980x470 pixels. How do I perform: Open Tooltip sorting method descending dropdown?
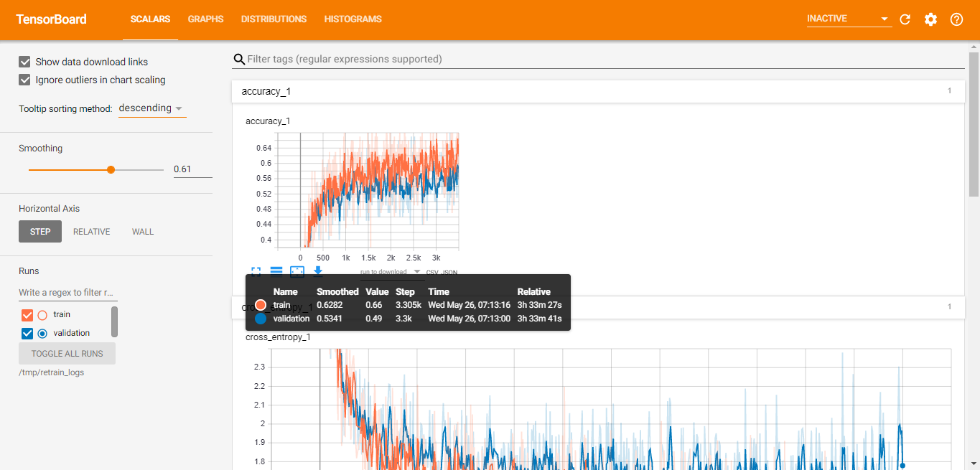[x=152, y=108]
